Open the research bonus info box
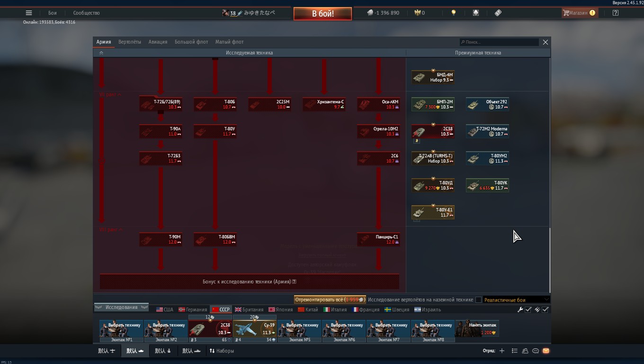The image size is (644, 364). (x=250, y=282)
